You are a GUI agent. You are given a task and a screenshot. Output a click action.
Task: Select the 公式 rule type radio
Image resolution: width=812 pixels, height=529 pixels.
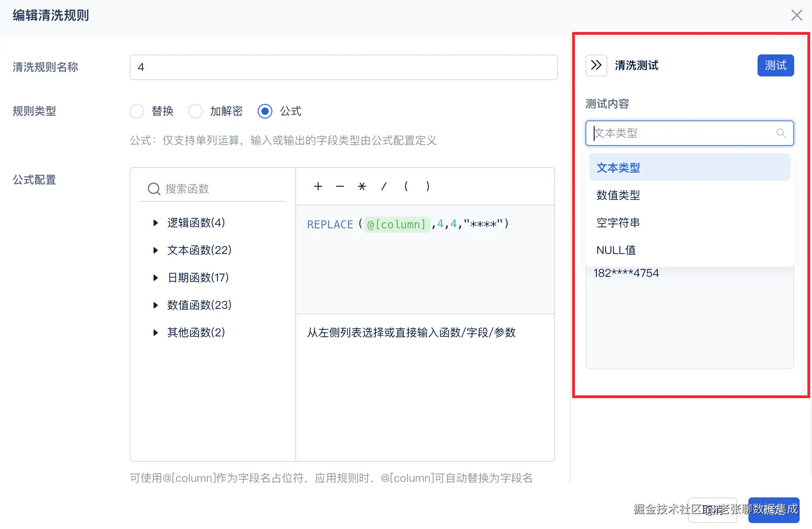(265, 111)
